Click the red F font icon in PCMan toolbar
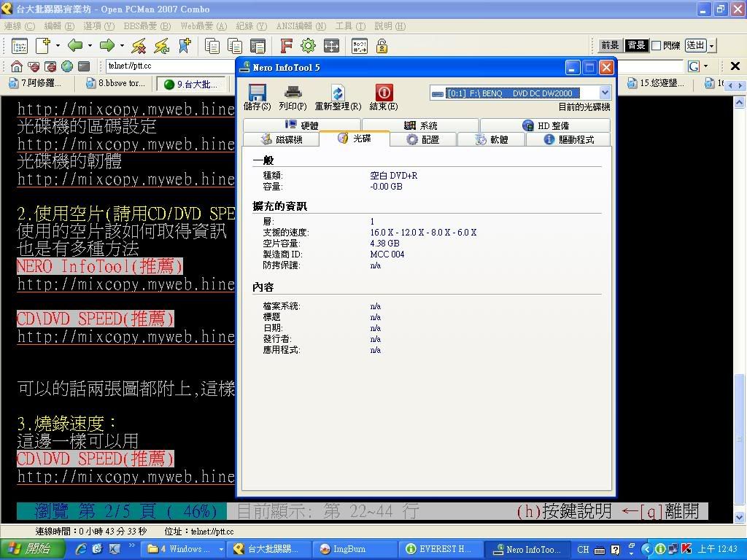747x560 pixels. click(286, 46)
